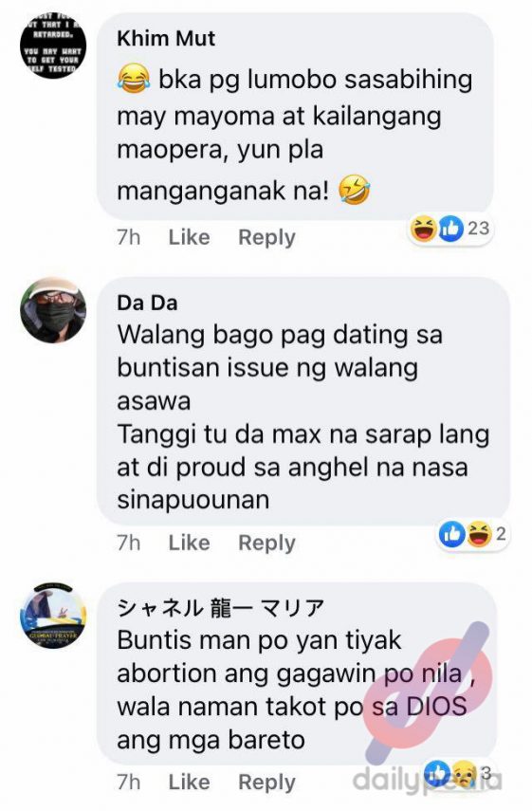Like Da Da's comment
The image size is (532, 811).
click(190, 543)
